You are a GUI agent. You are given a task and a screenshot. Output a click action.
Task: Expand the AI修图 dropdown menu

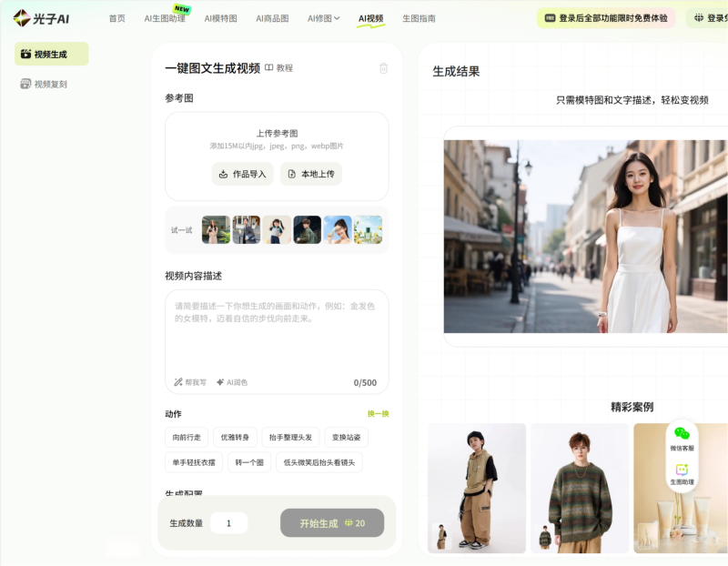tap(323, 18)
